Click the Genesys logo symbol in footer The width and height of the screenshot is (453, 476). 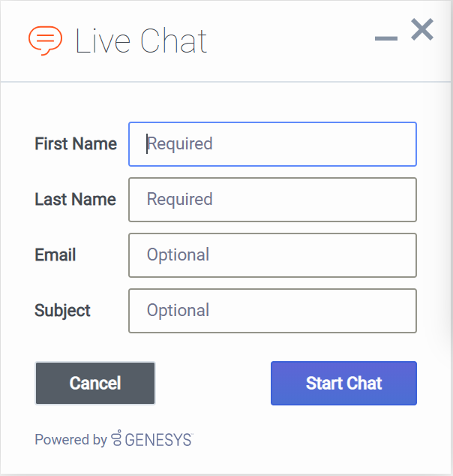click(116, 438)
